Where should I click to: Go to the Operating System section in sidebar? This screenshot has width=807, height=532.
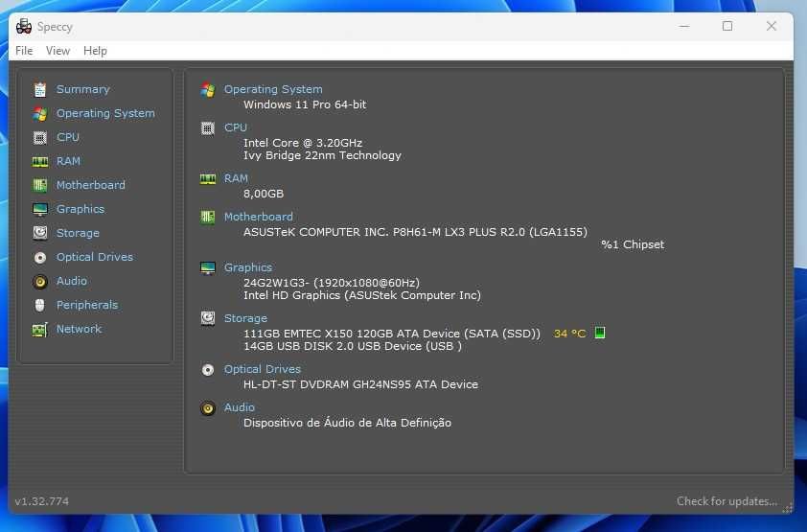pyautogui.click(x=105, y=114)
